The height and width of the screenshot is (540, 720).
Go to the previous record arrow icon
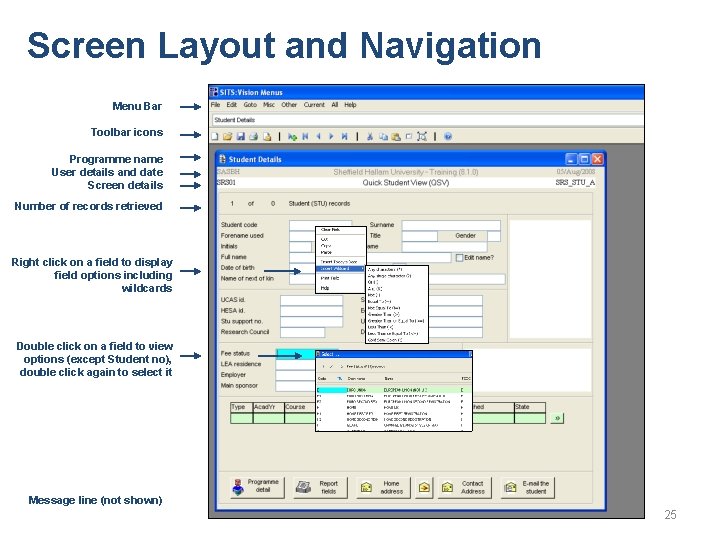click(319, 136)
